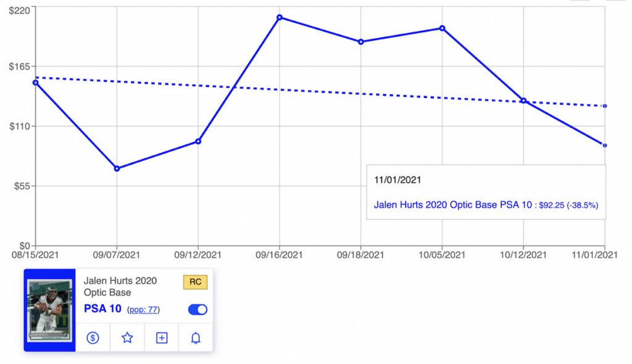Select the 09/07/2021 lowest data point
The height and width of the screenshot is (364, 632).
point(117,168)
